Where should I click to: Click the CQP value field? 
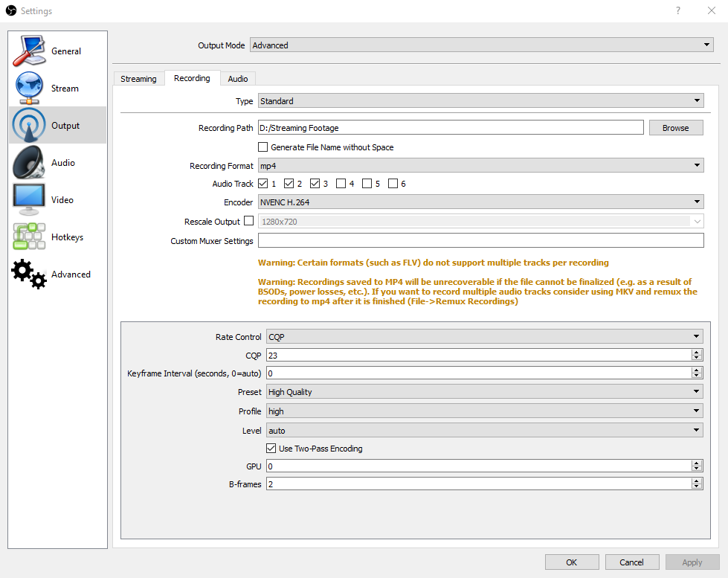[x=479, y=355]
